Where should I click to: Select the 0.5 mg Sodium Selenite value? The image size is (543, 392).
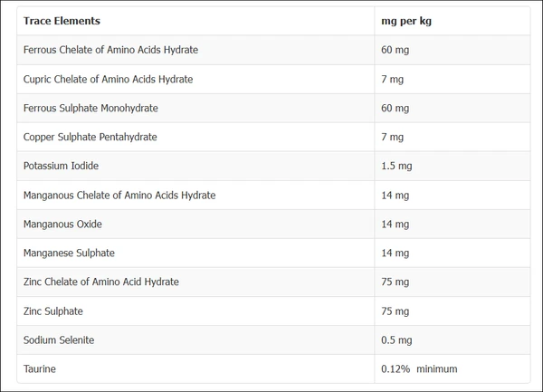tap(396, 339)
